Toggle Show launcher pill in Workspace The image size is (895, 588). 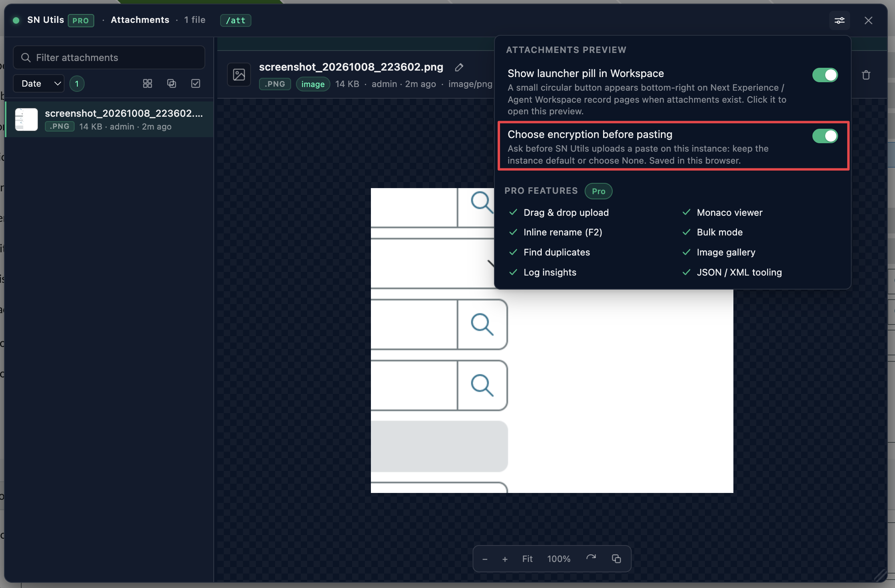[x=825, y=75]
